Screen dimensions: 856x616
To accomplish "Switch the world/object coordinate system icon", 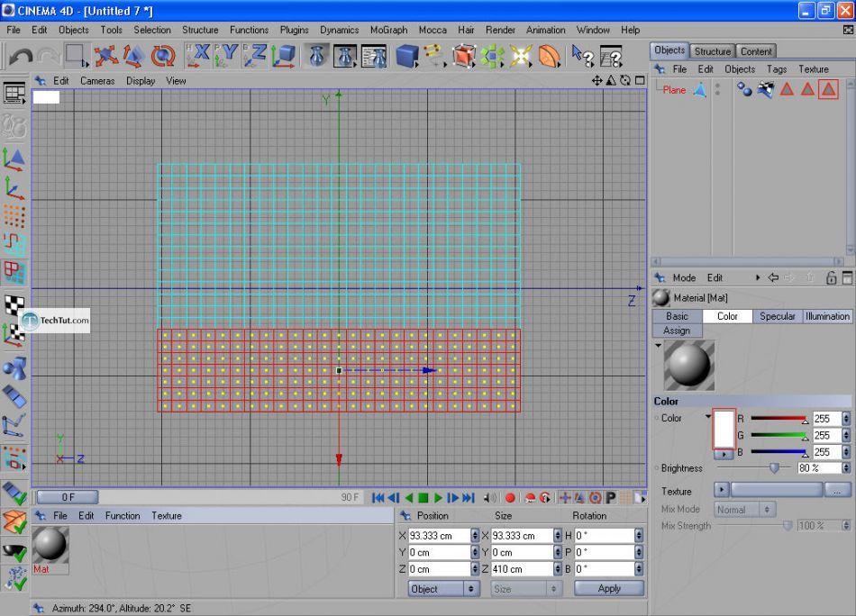I will (x=283, y=56).
